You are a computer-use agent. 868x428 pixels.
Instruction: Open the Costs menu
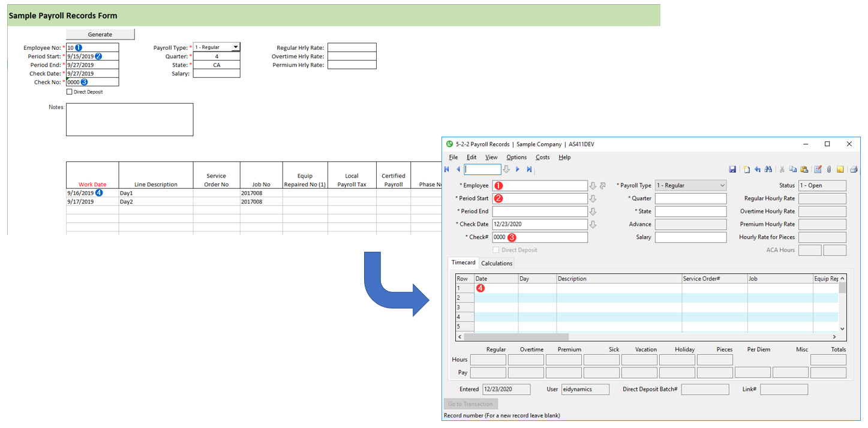coord(542,157)
